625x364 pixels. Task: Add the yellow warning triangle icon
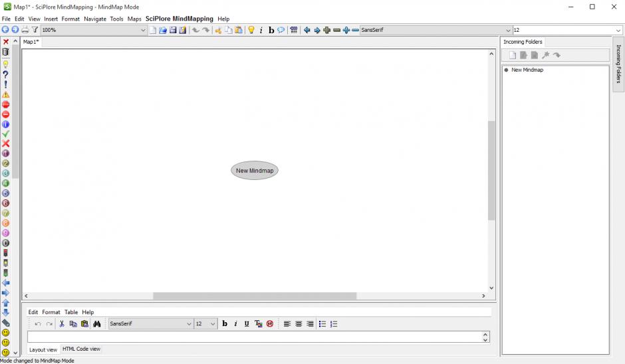tap(5, 94)
